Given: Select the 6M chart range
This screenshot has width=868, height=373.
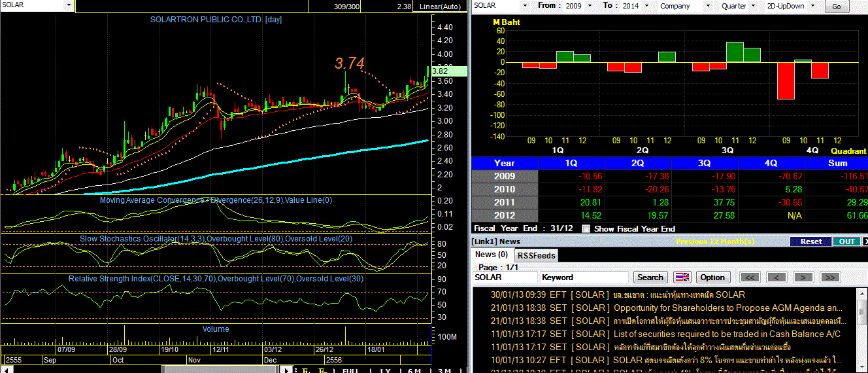Looking at the screenshot, I should coord(414,370).
